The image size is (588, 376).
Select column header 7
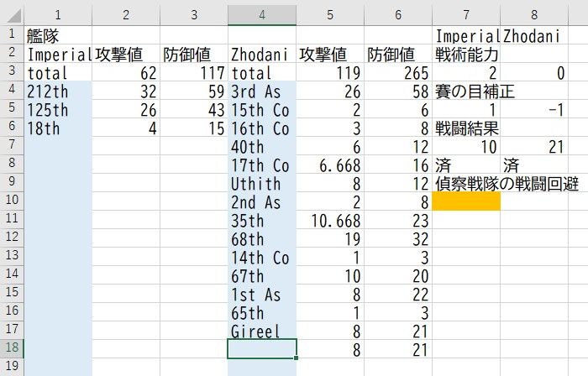(465, 14)
